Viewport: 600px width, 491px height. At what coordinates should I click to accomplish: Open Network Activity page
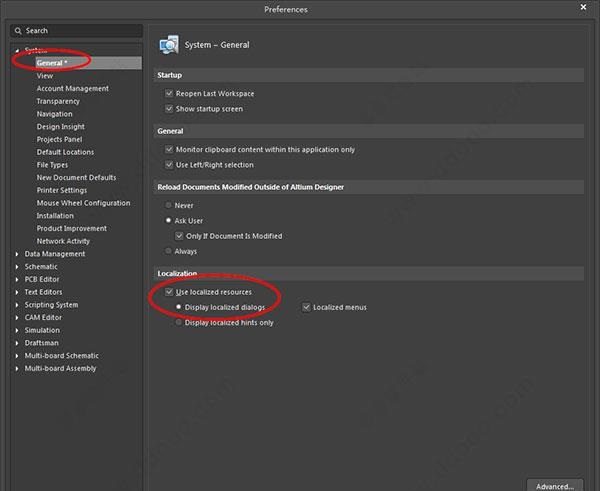point(63,241)
